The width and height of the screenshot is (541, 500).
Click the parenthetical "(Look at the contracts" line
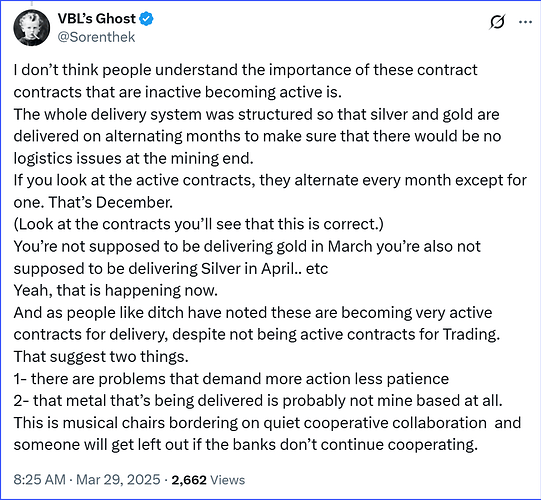[198, 224]
